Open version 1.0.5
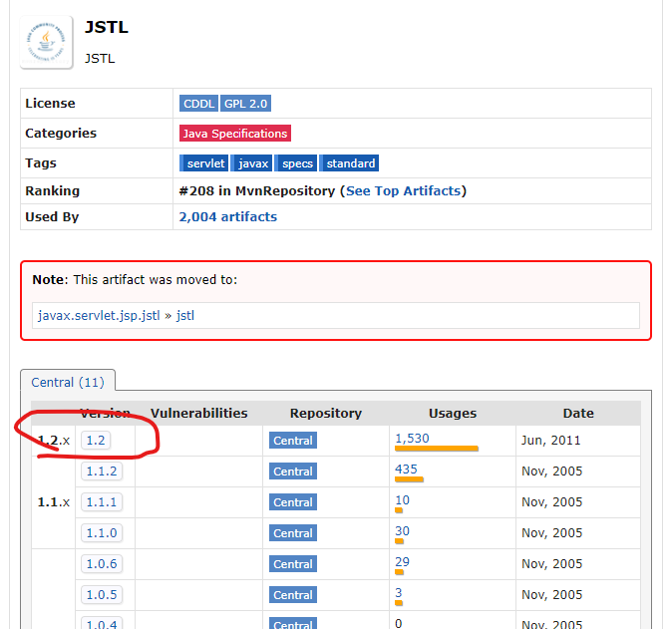The image size is (672, 629). (102, 594)
